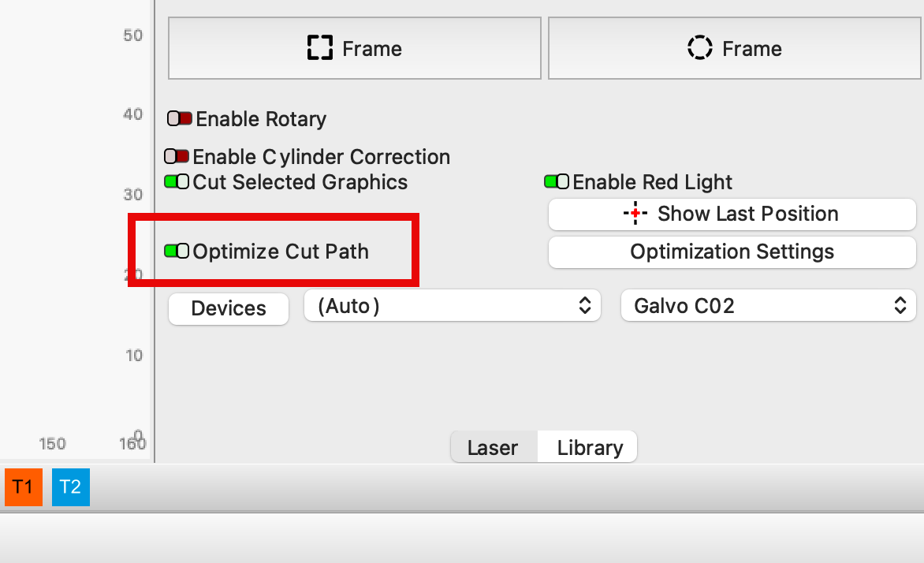924x563 pixels.
Task: Open the Optimization Settings dialog
Action: tap(732, 252)
